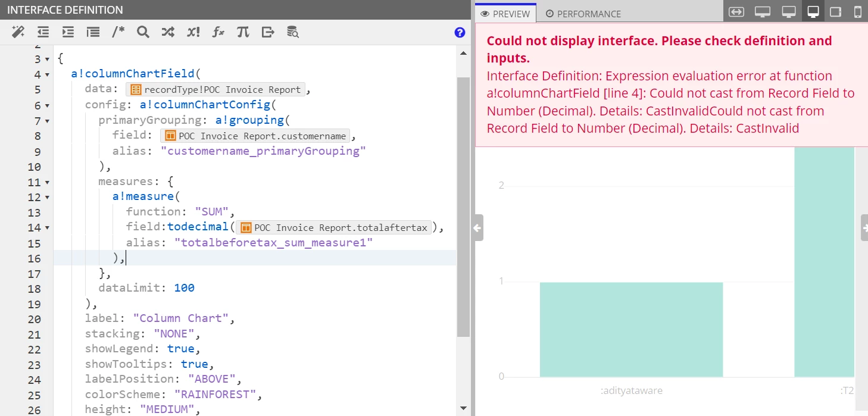Click showLegend true value
Image resolution: width=868 pixels, height=416 pixels.
coord(180,349)
